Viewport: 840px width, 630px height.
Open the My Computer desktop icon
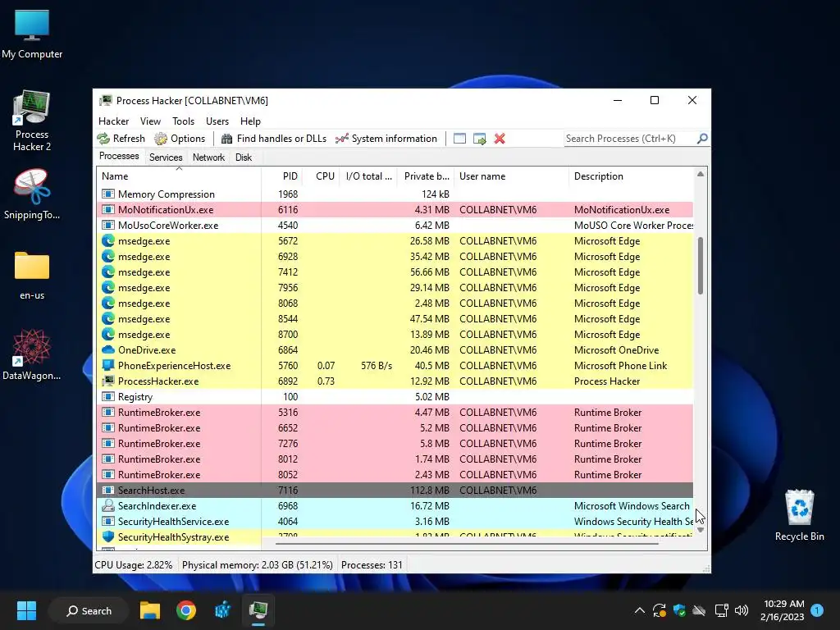(32, 34)
